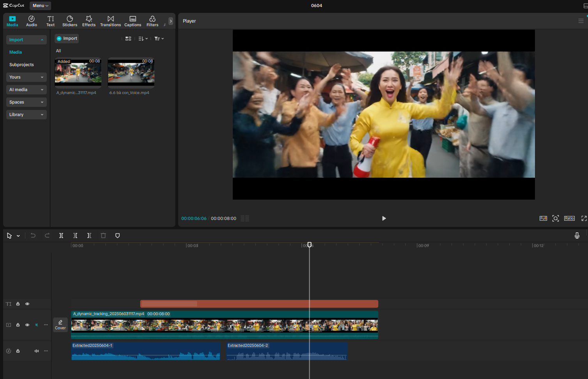Click the All media category label
The width and height of the screenshot is (588, 379).
(58, 51)
